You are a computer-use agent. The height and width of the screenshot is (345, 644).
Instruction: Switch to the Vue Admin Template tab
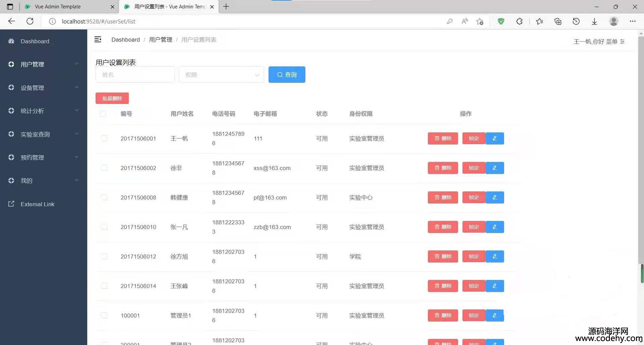(58, 7)
